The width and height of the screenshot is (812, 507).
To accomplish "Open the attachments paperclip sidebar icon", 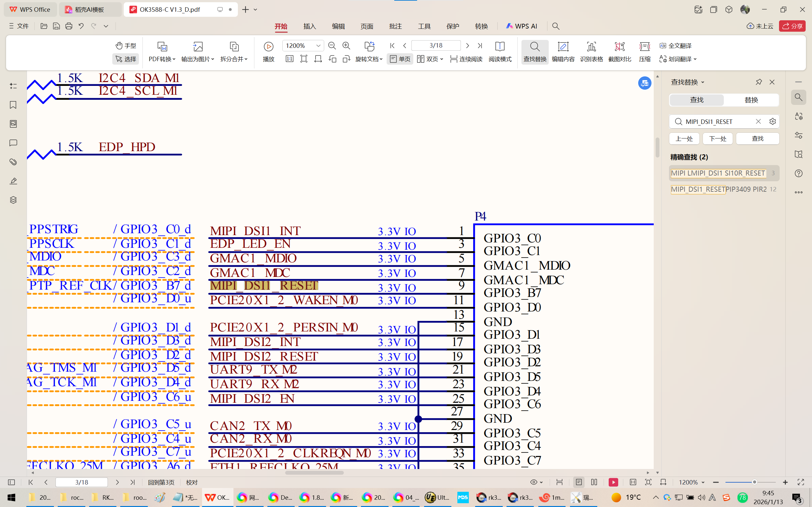I will pos(13,162).
